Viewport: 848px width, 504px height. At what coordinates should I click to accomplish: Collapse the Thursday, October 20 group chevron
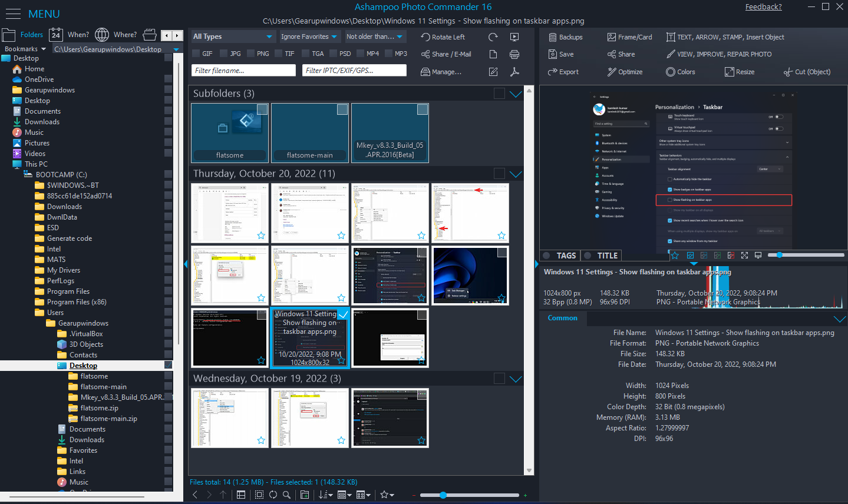click(516, 174)
